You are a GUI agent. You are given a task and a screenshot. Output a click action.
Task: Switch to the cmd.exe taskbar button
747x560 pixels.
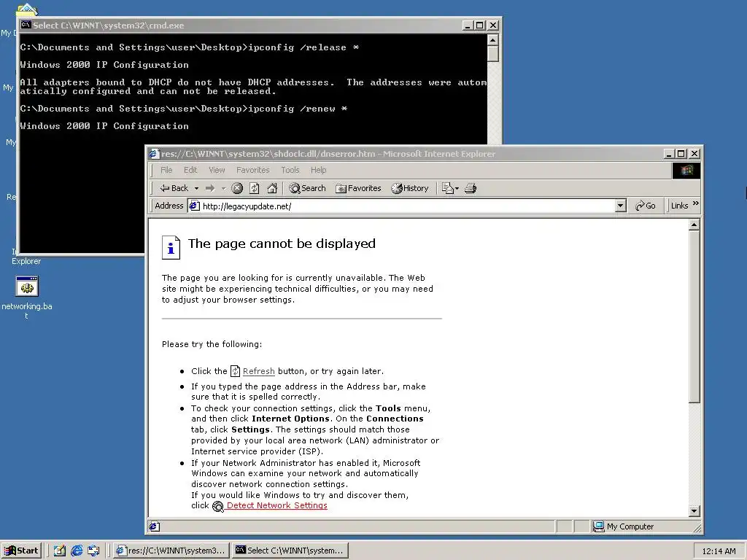click(290, 551)
